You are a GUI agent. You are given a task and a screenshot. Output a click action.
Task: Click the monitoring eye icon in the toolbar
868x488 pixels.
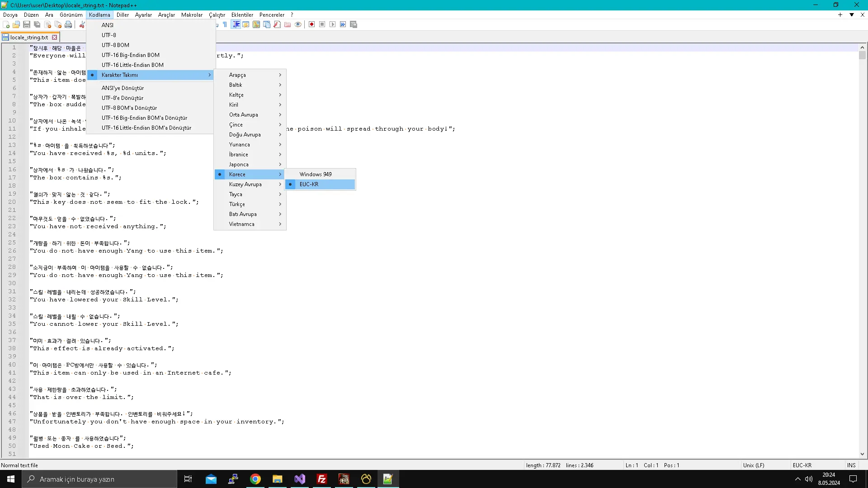298,24
